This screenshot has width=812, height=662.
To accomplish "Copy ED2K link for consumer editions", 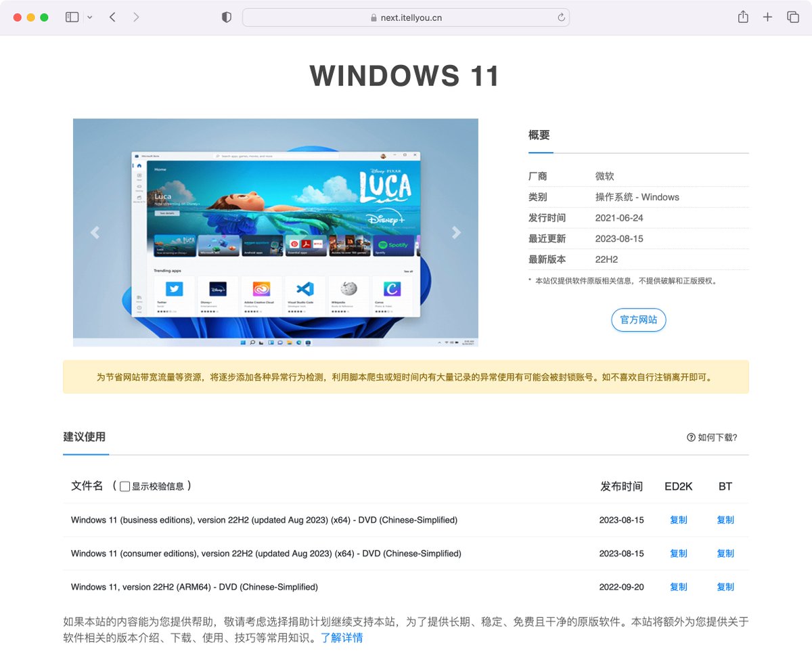I will pos(679,553).
